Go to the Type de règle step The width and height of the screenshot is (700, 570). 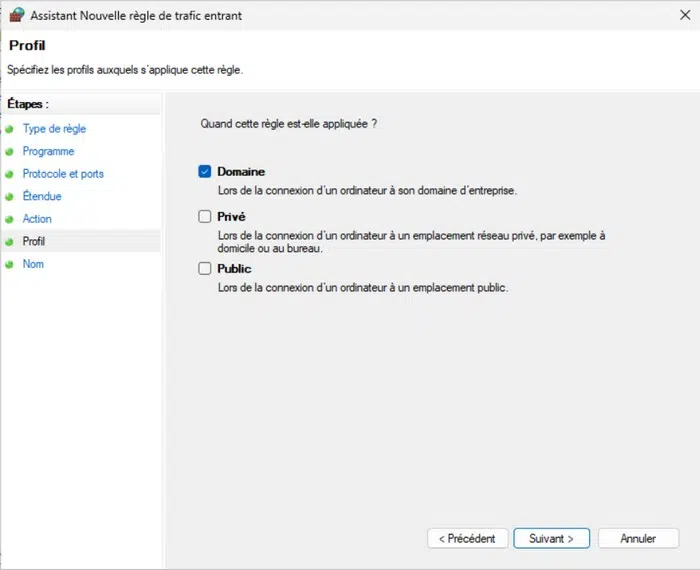coord(54,129)
